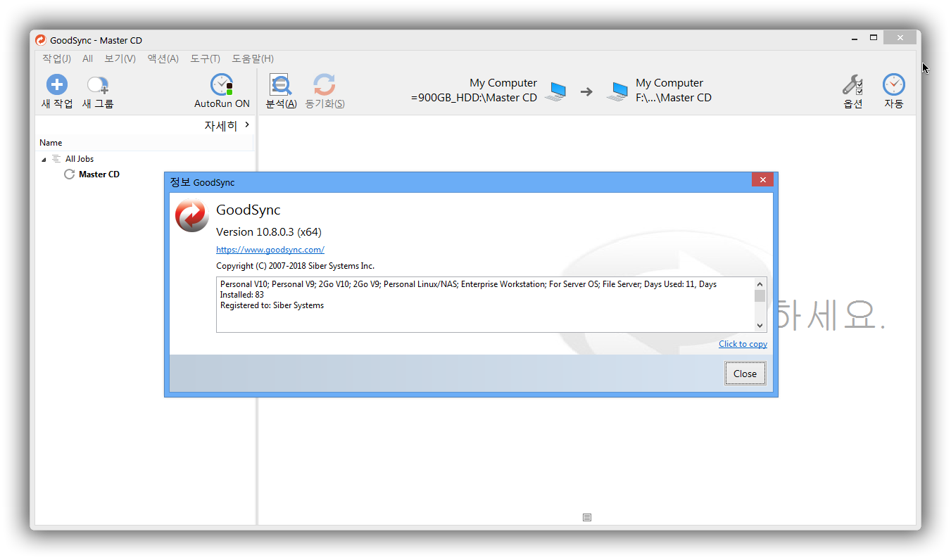Click the left-side My Computer folder icon
This screenshot has height=560, width=951.
(555, 91)
